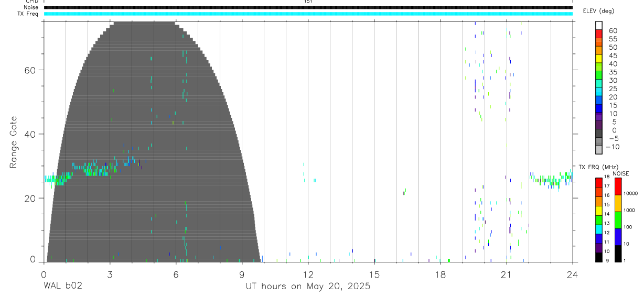Click the 'Noise' row label at top

pyautogui.click(x=32, y=7)
